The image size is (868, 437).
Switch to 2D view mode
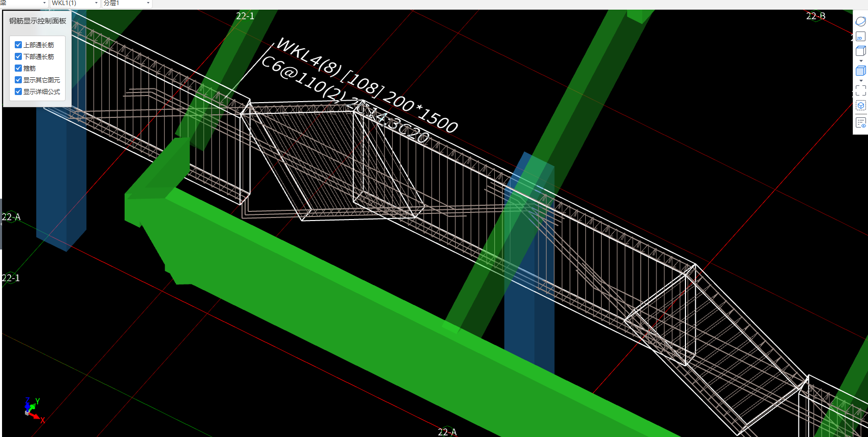(x=860, y=37)
